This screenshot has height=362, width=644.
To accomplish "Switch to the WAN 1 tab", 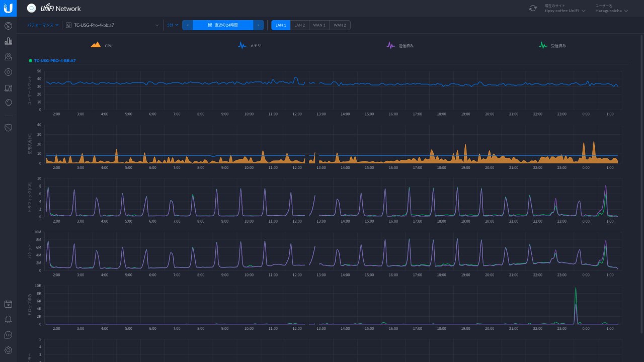I will (319, 25).
